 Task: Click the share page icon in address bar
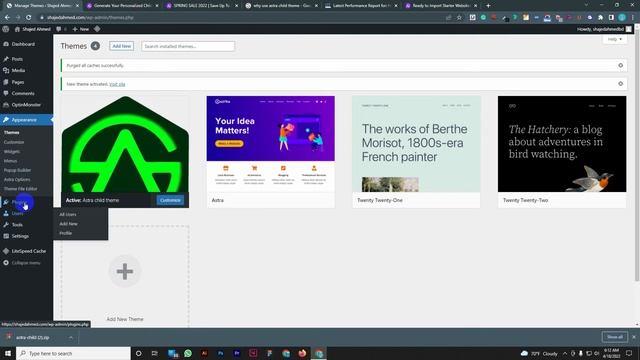point(449,18)
